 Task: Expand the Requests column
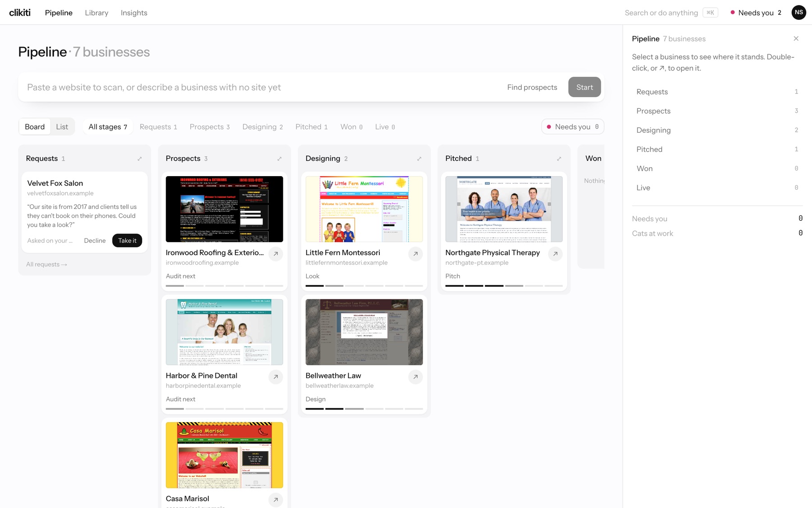point(139,158)
